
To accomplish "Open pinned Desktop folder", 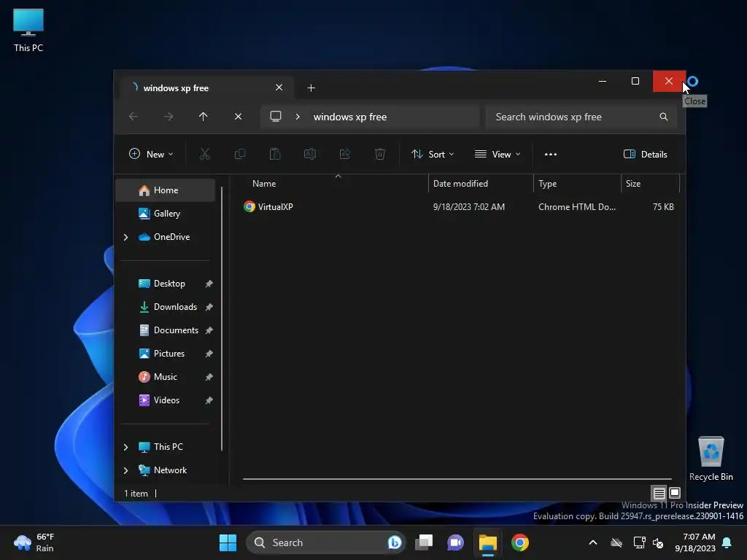I will 166,284.
